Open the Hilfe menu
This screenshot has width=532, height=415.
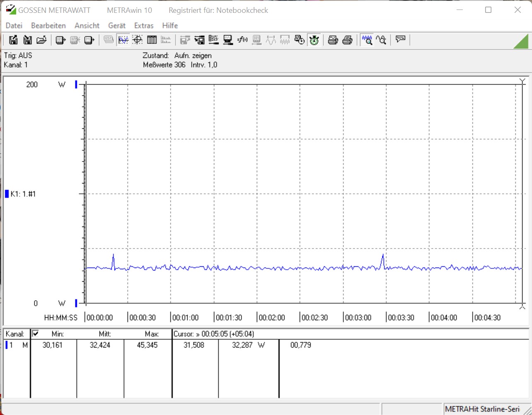pyautogui.click(x=170, y=26)
